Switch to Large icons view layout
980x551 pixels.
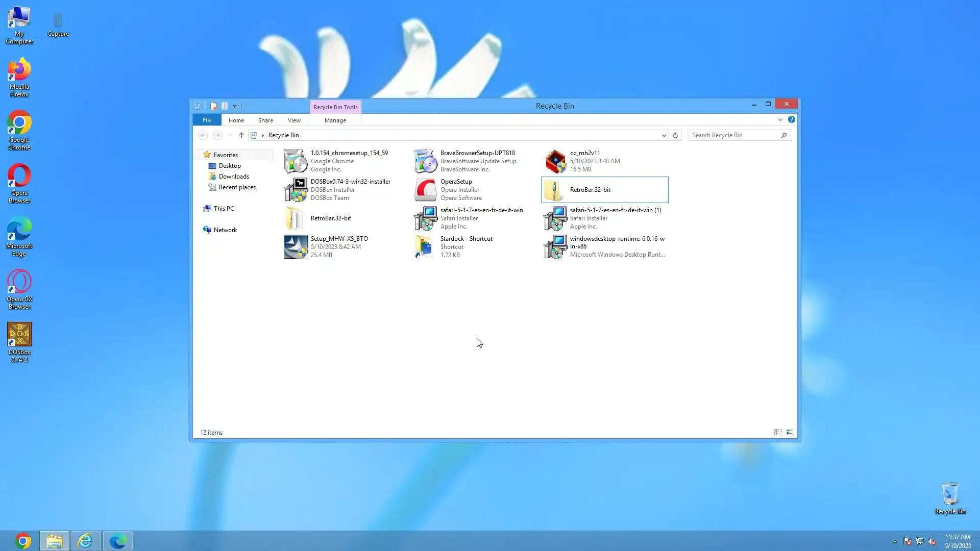(790, 432)
